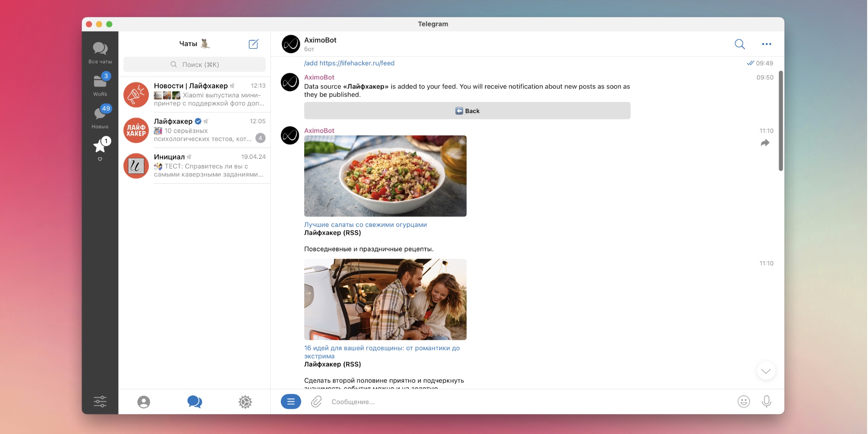Open the emoji picker

pyautogui.click(x=743, y=402)
